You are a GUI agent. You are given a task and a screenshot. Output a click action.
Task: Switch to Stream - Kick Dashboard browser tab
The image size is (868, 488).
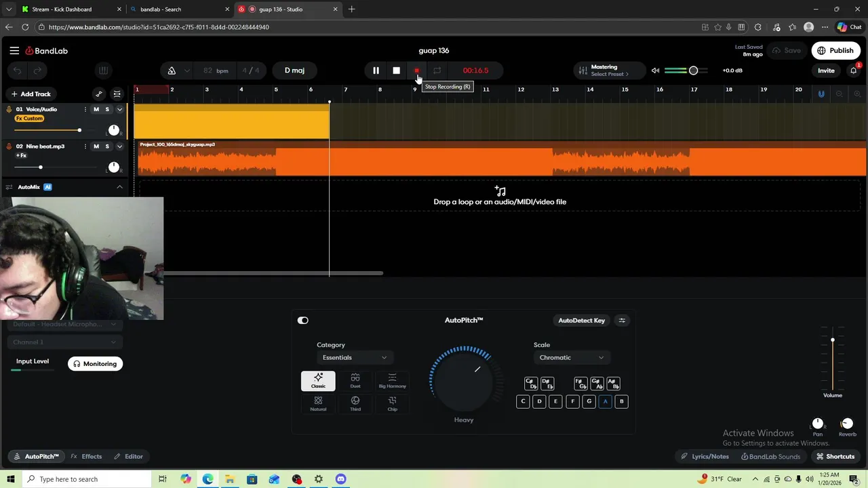tap(71, 9)
